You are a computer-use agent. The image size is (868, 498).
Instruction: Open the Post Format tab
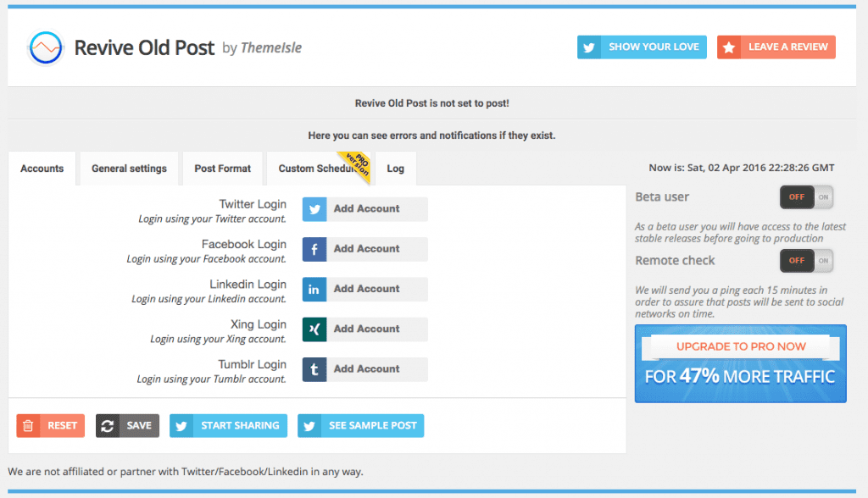click(x=223, y=169)
